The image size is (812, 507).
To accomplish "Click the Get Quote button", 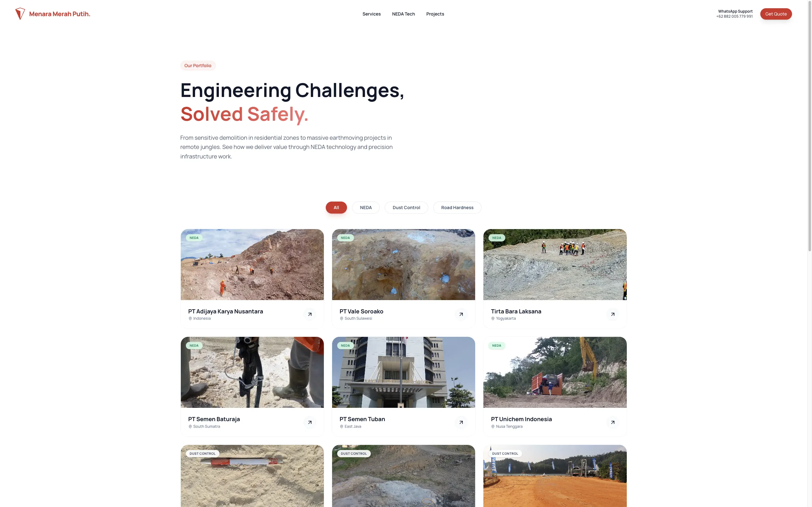I will tap(776, 14).
